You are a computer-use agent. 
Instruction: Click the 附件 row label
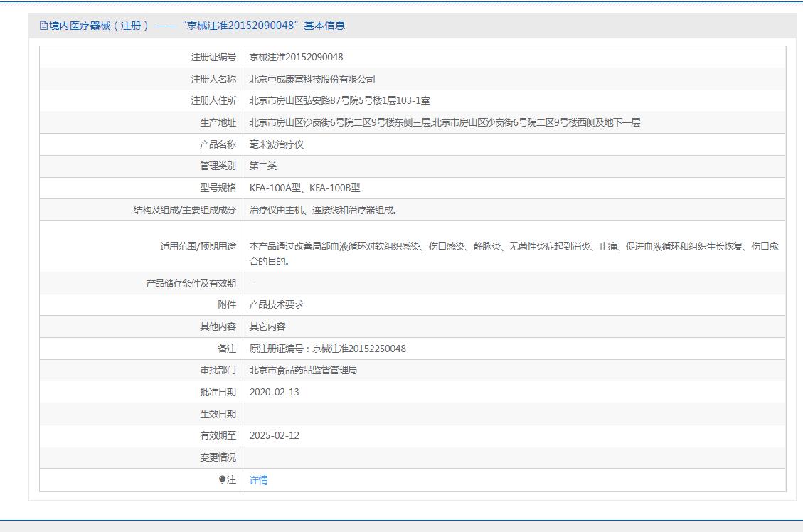click(x=227, y=304)
